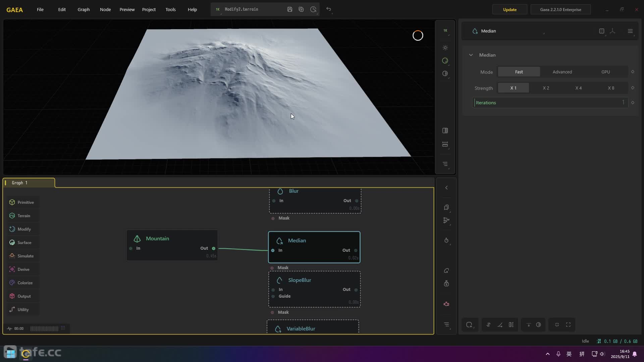Click the split view icon beside viewport
This screenshot has height=362, width=644.
pyautogui.click(x=445, y=130)
